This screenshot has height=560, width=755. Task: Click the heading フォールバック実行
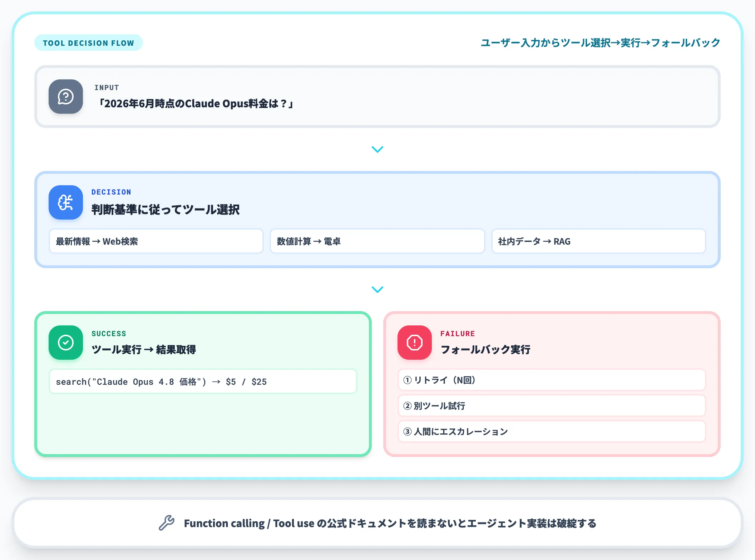click(485, 349)
